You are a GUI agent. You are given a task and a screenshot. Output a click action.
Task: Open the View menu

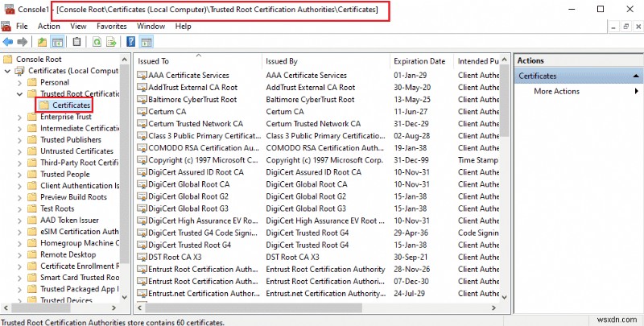tap(78, 27)
